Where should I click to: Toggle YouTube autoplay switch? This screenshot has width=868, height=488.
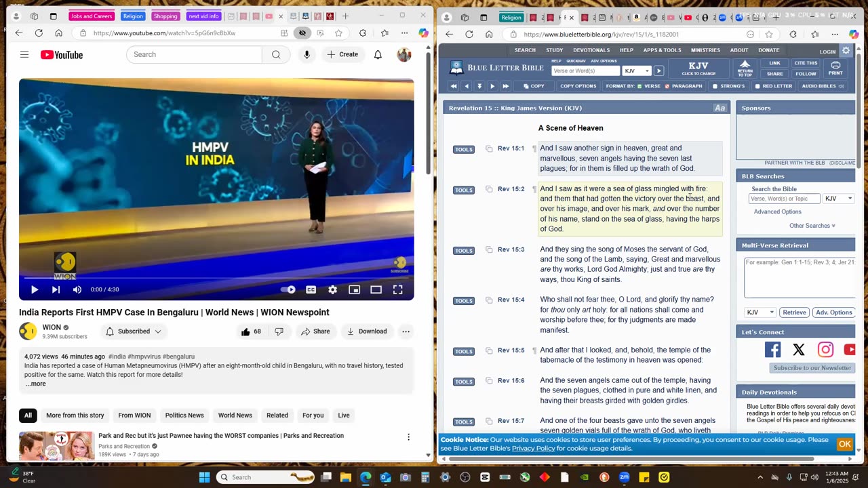[288, 289]
